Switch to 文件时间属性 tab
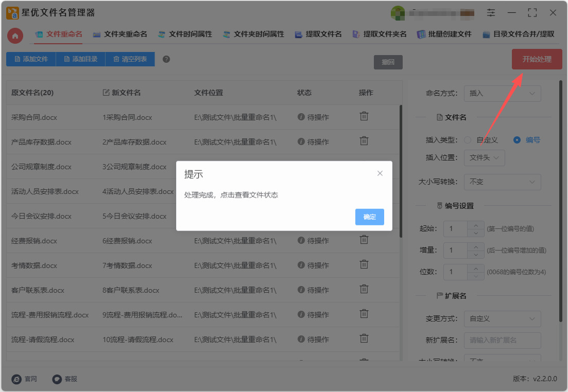The image size is (568, 392). (x=185, y=34)
